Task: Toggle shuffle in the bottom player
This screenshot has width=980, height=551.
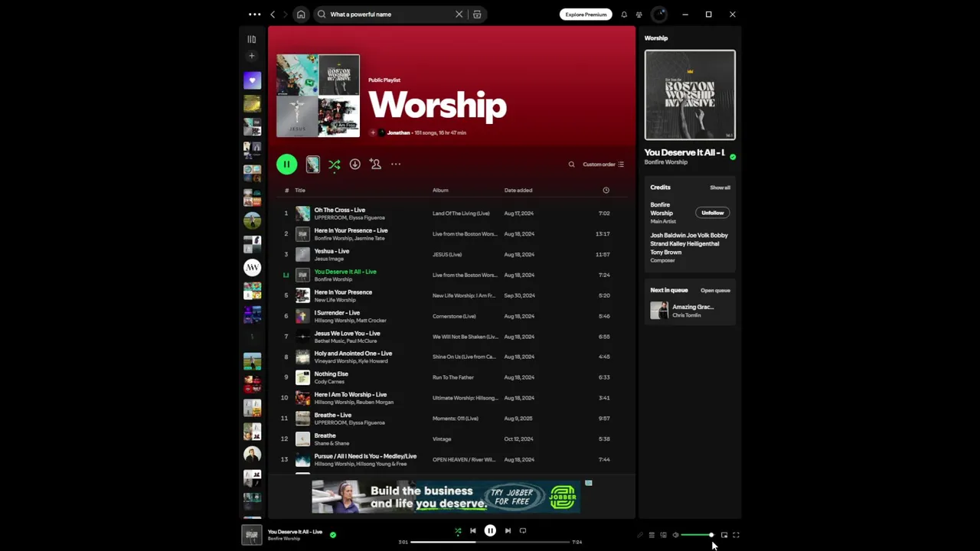Action: (458, 530)
